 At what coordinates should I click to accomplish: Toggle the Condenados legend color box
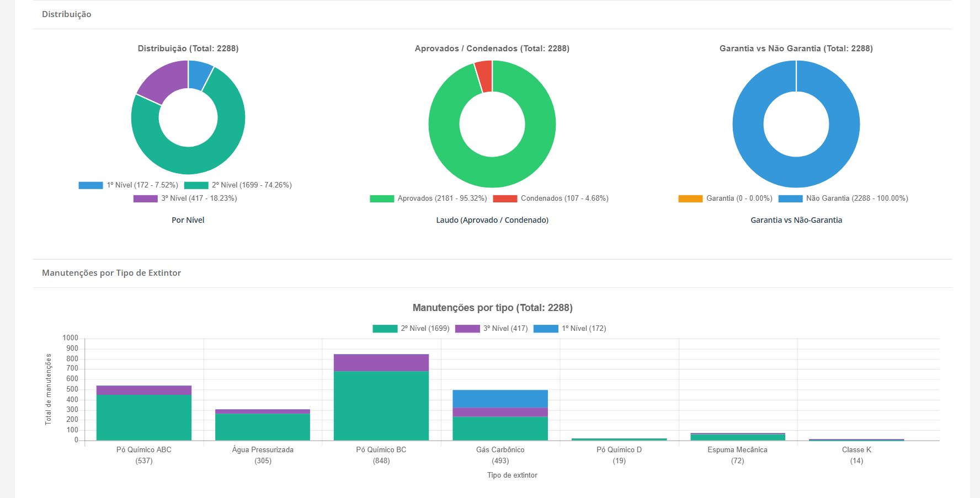(x=505, y=199)
